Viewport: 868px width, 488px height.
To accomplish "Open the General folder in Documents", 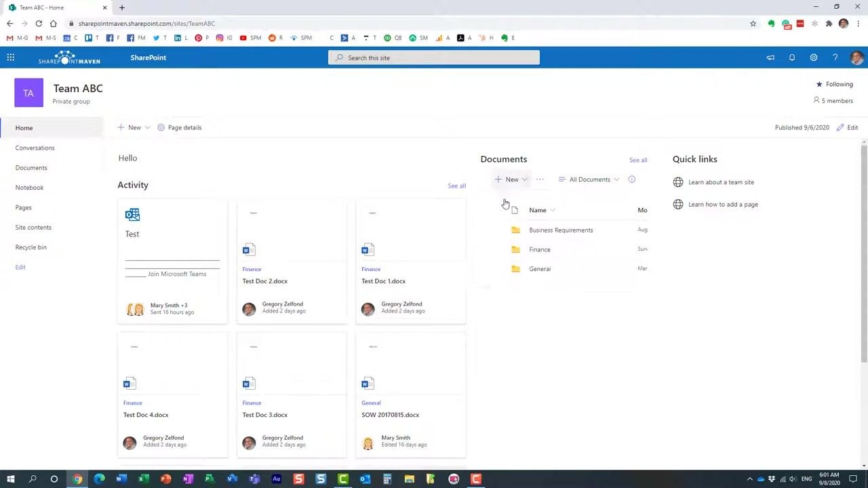I will [540, 269].
